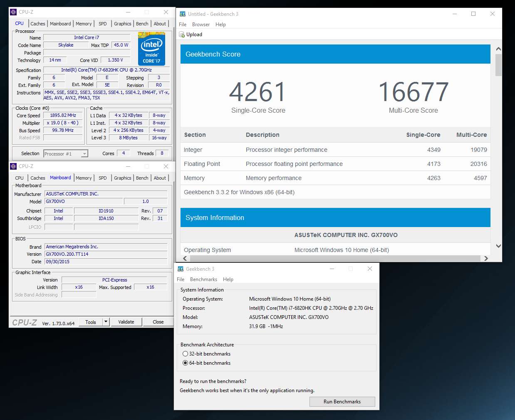Viewport: 515px width, 420px height.
Task: Click the Multiplier value field in CPU-Z
Action: point(62,123)
